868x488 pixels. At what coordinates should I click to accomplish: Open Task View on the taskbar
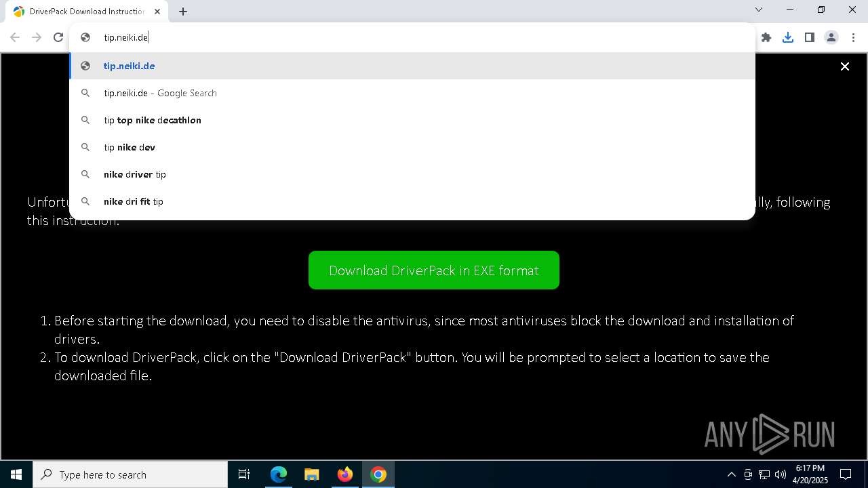pyautogui.click(x=244, y=474)
